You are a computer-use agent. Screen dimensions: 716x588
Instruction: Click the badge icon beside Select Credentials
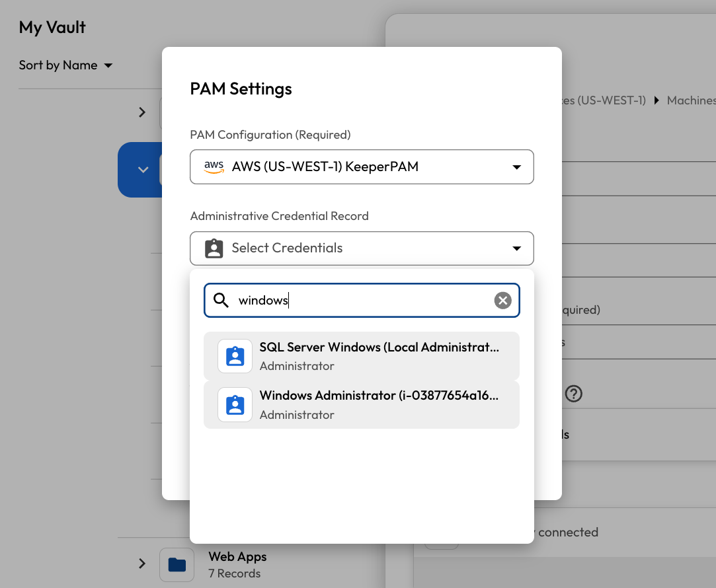(x=214, y=248)
